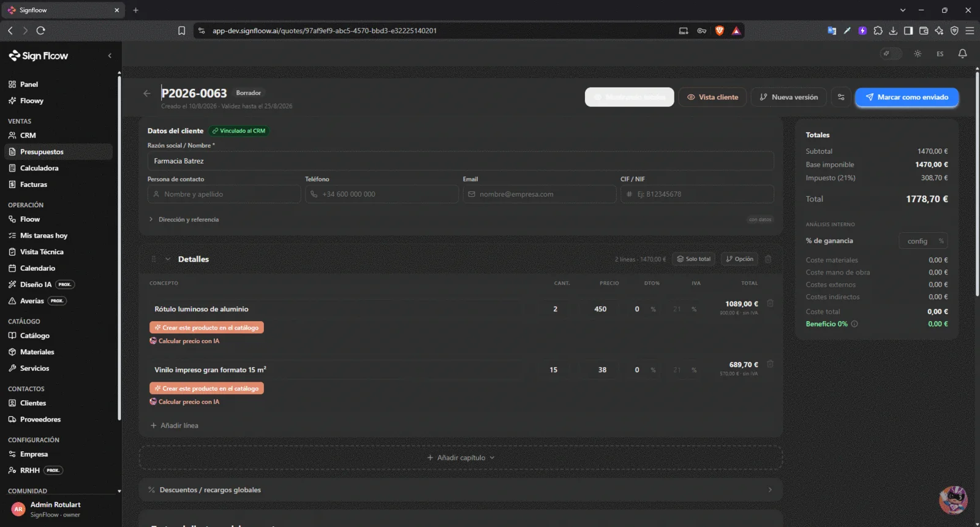Open the browser hamburger menu
Screen dimensions: 980x527
[970, 31]
